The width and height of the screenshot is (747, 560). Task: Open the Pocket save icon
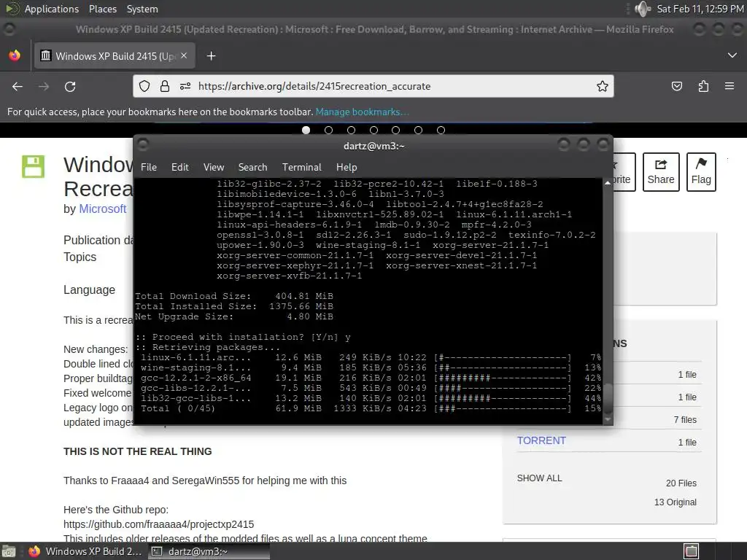676,86
